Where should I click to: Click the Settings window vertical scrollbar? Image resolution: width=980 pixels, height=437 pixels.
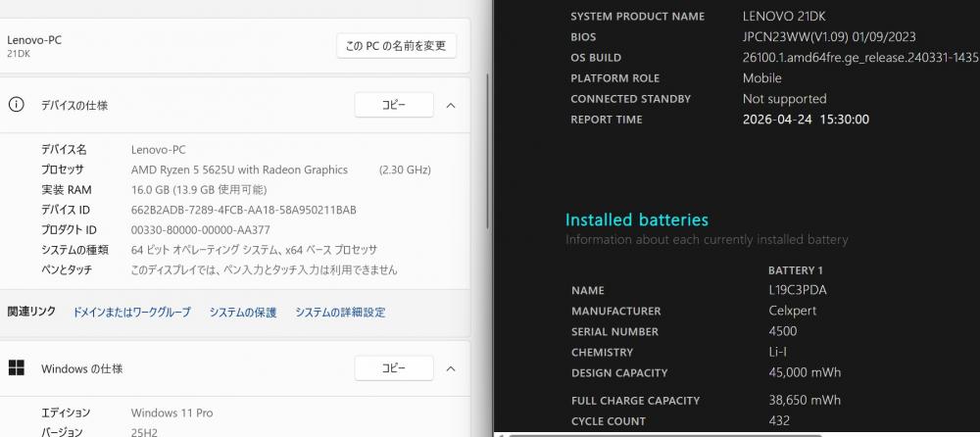tap(488, 150)
